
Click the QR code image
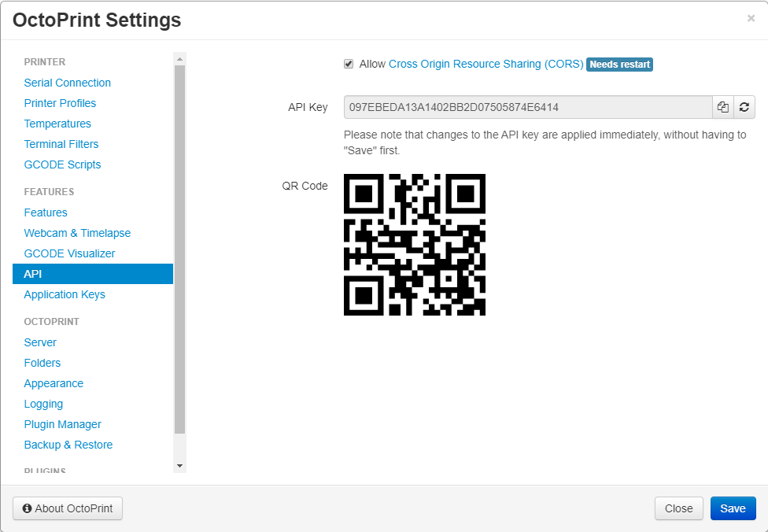(x=415, y=245)
